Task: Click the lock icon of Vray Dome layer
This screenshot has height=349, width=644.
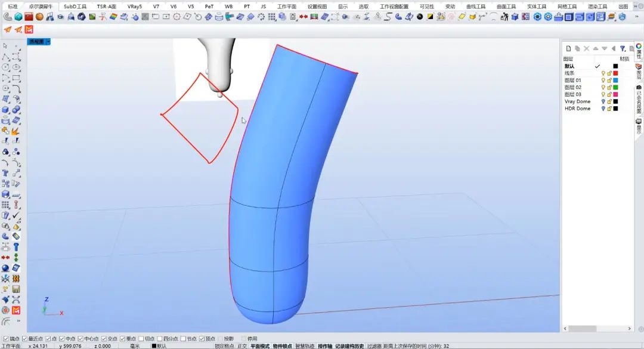Action: point(609,101)
